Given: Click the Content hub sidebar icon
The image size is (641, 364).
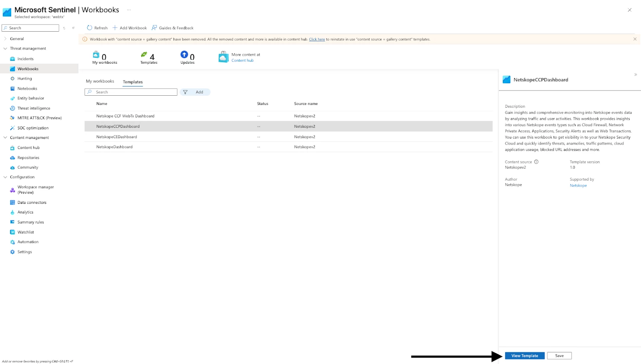Looking at the screenshot, I should coord(12,148).
